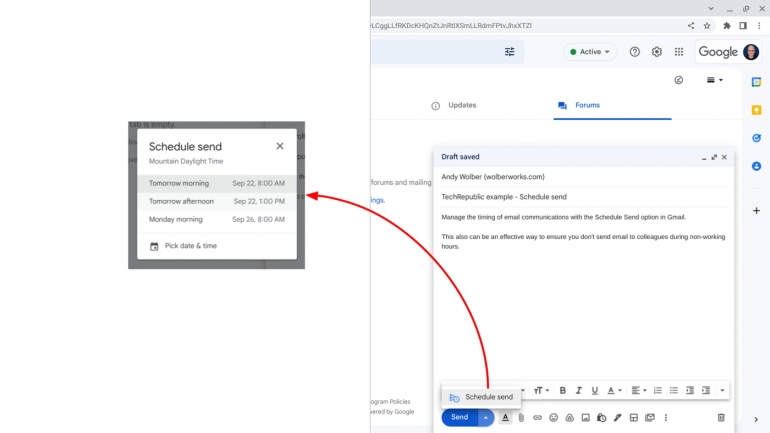Pop out compose window to full screen
The width and height of the screenshot is (770, 433).
click(x=714, y=157)
